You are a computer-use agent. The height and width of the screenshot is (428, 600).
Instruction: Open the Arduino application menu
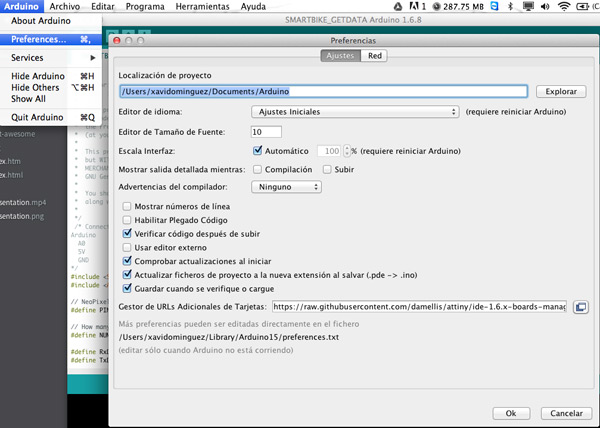(21, 7)
